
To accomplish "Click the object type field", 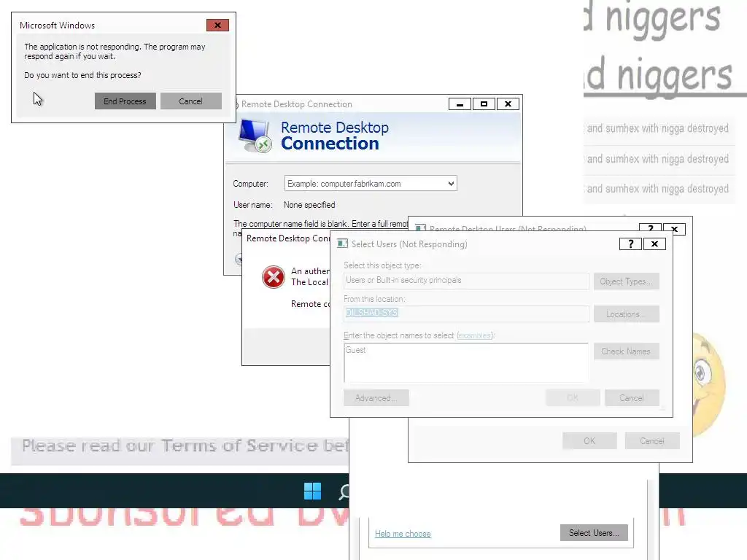I will pos(466,281).
